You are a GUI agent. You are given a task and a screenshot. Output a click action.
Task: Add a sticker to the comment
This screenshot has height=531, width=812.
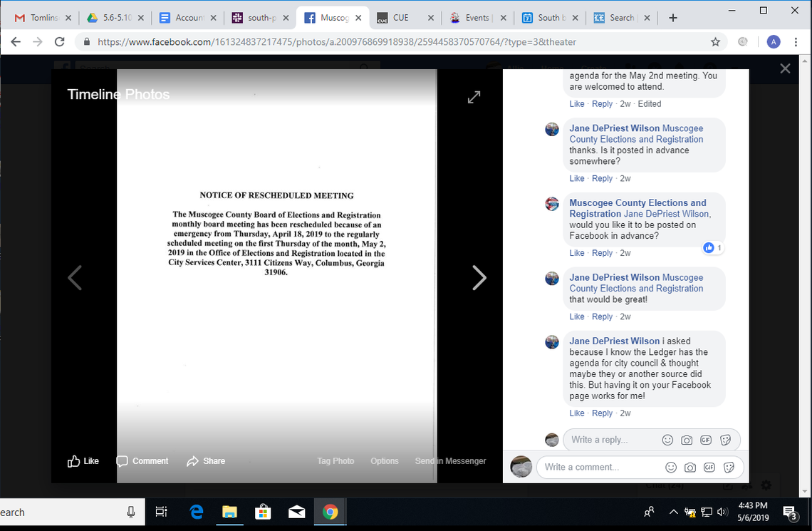pos(728,467)
